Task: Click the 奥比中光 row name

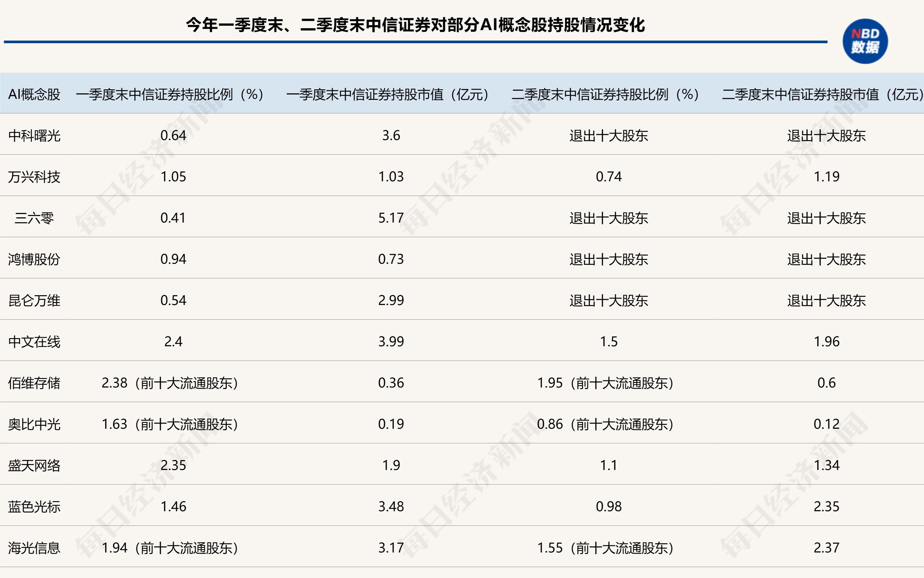Action: tap(34, 424)
